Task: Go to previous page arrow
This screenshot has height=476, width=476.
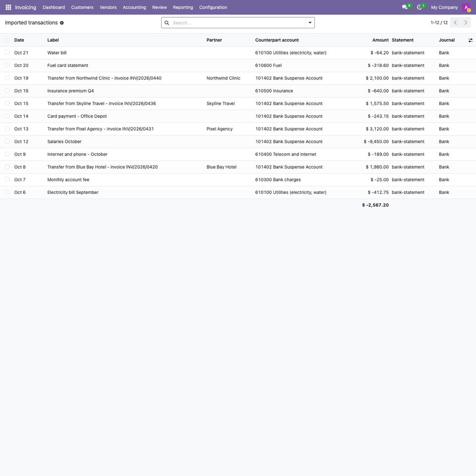Action: 455,23
